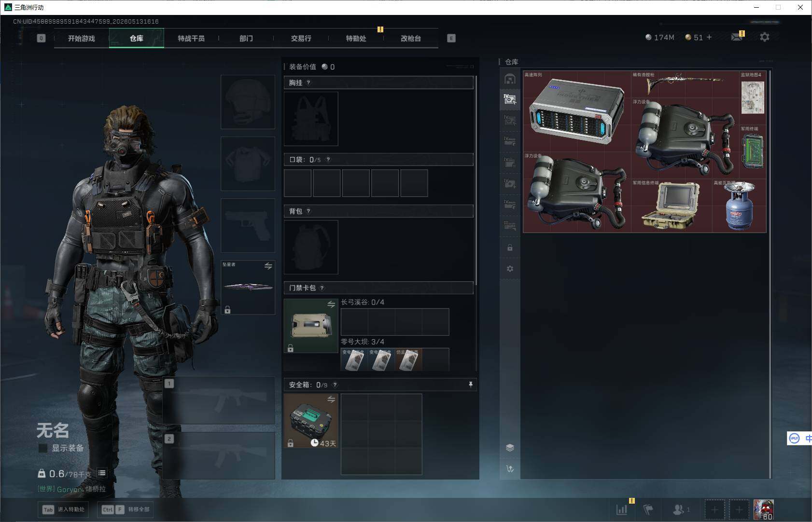The width and height of the screenshot is (812, 522).
Task: Click the empty backpack slot
Action: (311, 247)
